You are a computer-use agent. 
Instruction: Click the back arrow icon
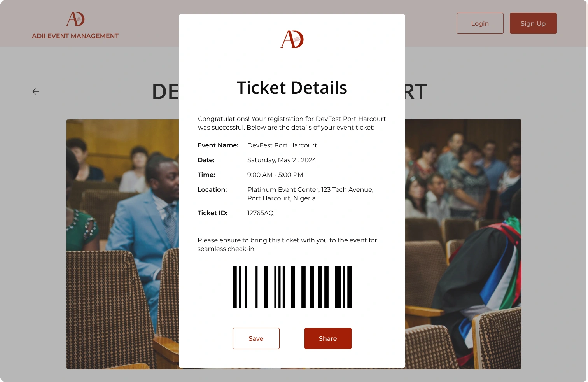36,91
